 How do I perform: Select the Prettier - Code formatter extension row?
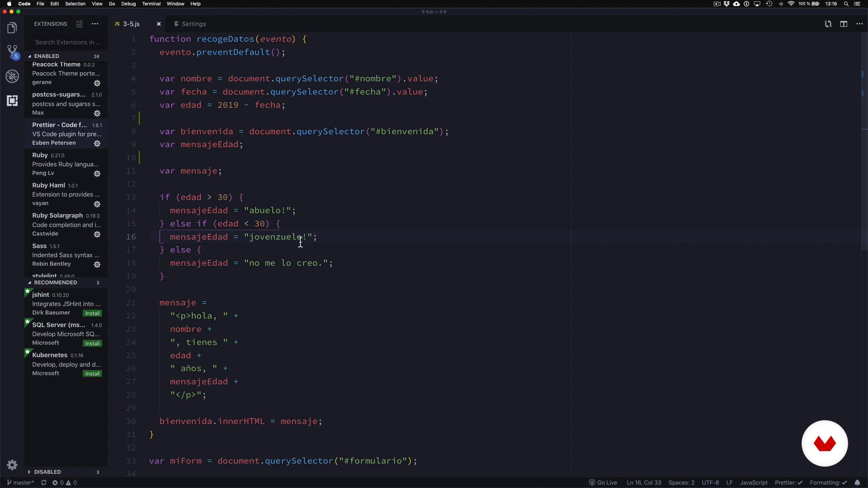[66, 134]
